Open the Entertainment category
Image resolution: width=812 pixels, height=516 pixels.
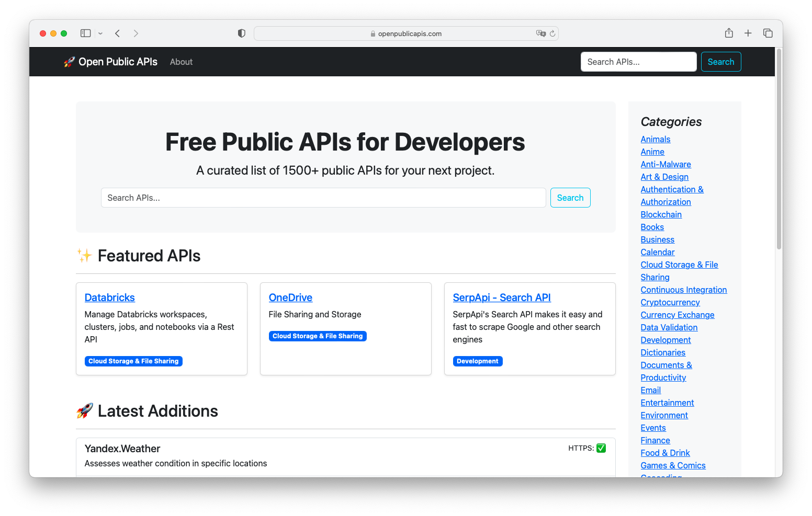pyautogui.click(x=667, y=403)
